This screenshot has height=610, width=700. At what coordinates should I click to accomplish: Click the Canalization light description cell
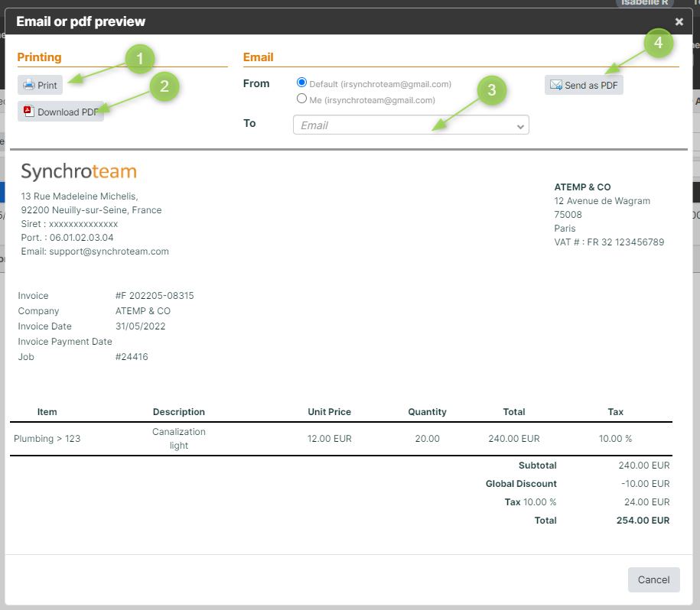click(x=178, y=439)
